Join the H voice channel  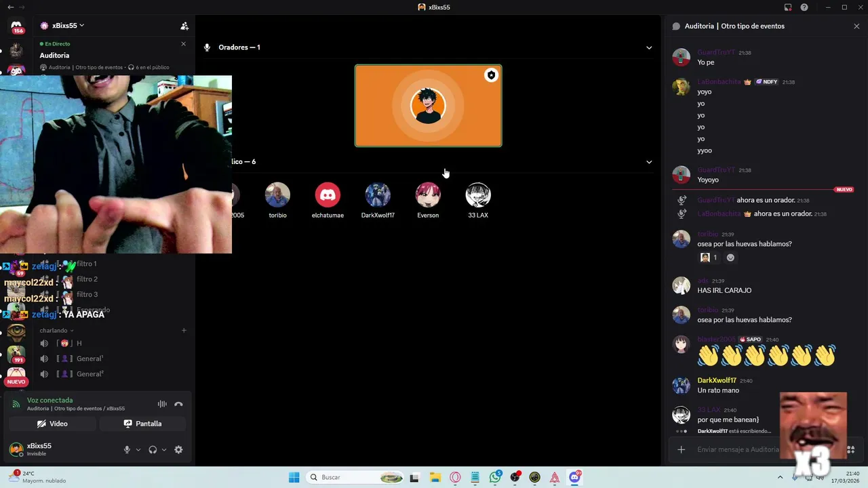(x=79, y=344)
